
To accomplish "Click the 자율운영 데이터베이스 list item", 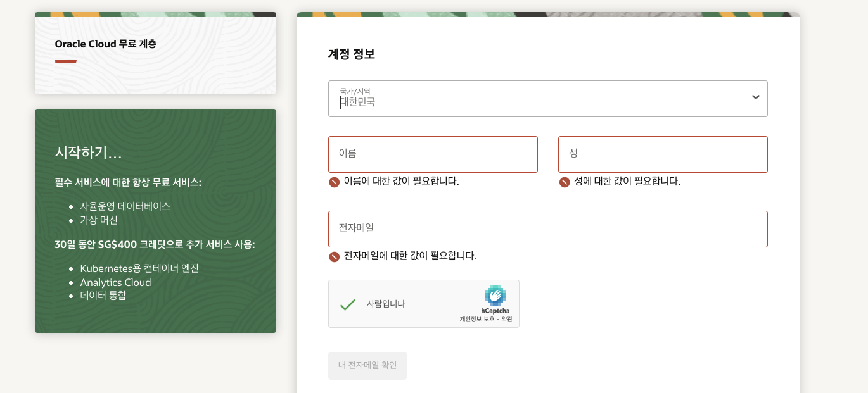I will 125,206.
